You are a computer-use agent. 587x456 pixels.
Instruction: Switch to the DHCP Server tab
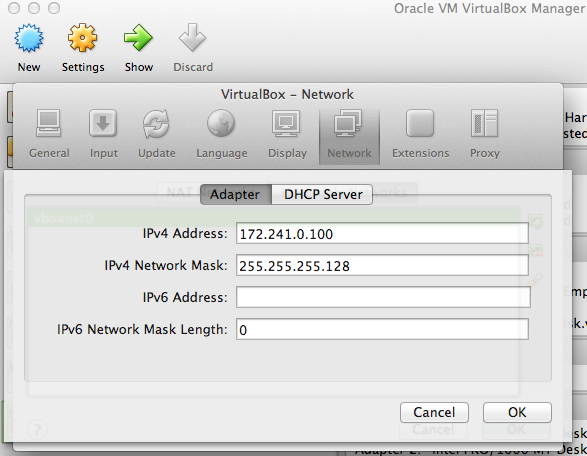(x=322, y=194)
